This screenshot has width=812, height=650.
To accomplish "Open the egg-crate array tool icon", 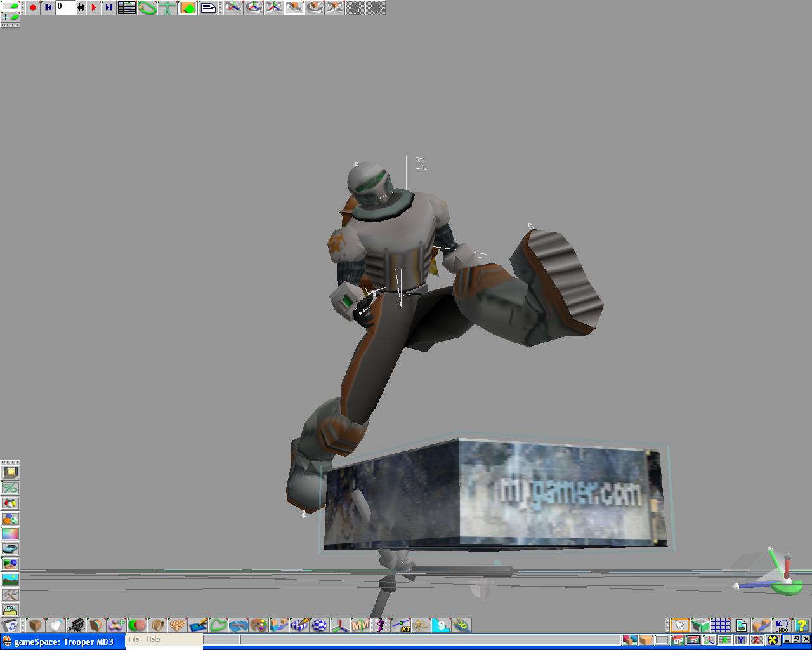I will (x=178, y=625).
